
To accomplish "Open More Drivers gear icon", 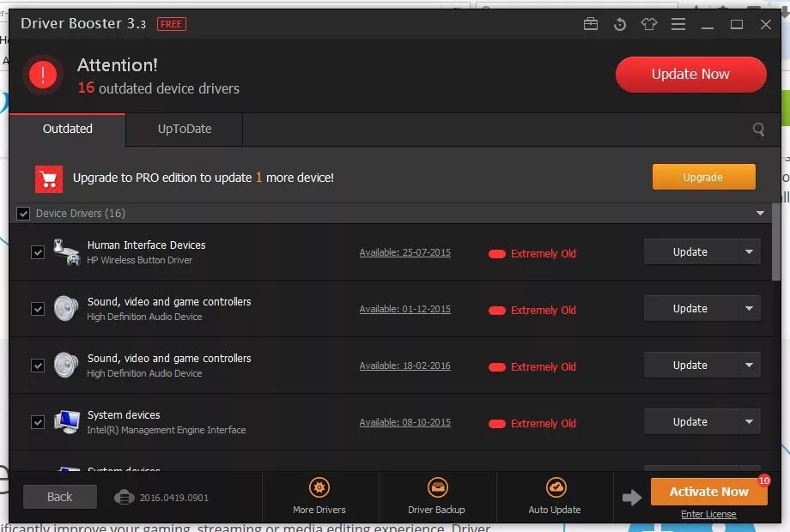I will click(319, 487).
